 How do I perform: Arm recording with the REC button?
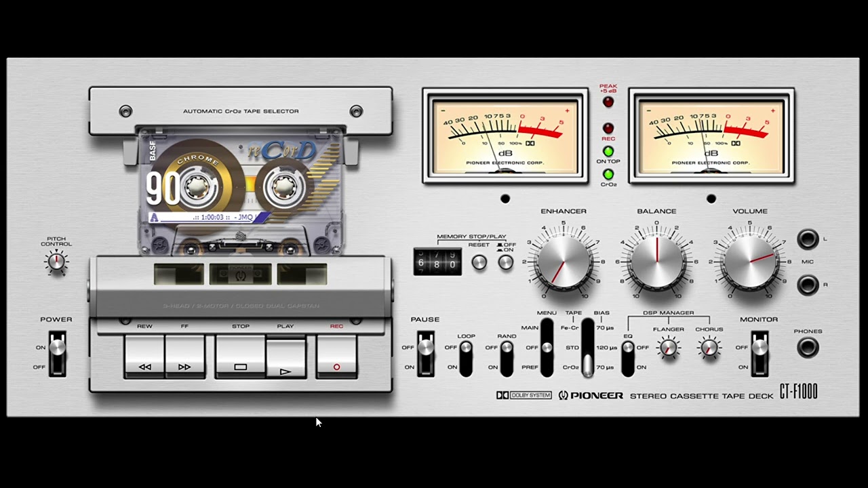[x=336, y=357]
